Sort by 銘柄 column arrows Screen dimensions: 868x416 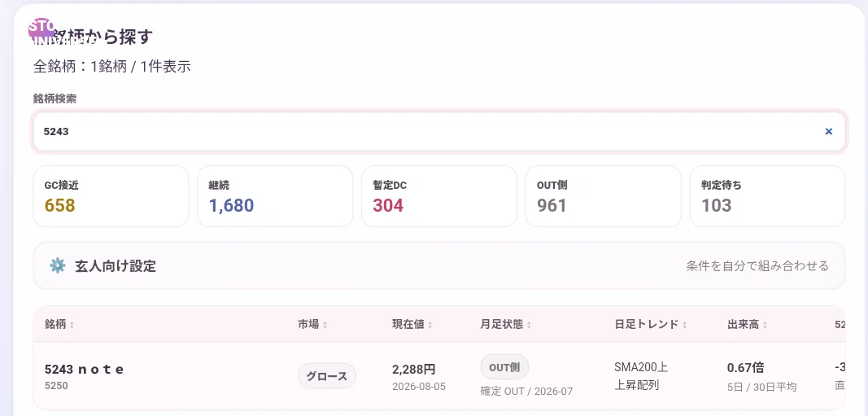(x=72, y=325)
